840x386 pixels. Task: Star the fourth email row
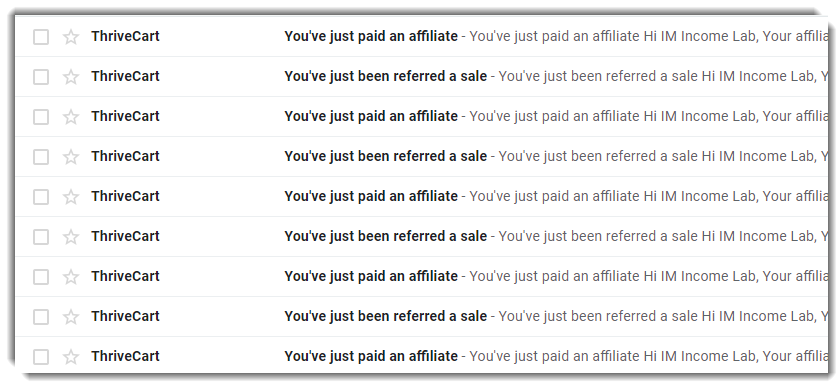(71, 157)
